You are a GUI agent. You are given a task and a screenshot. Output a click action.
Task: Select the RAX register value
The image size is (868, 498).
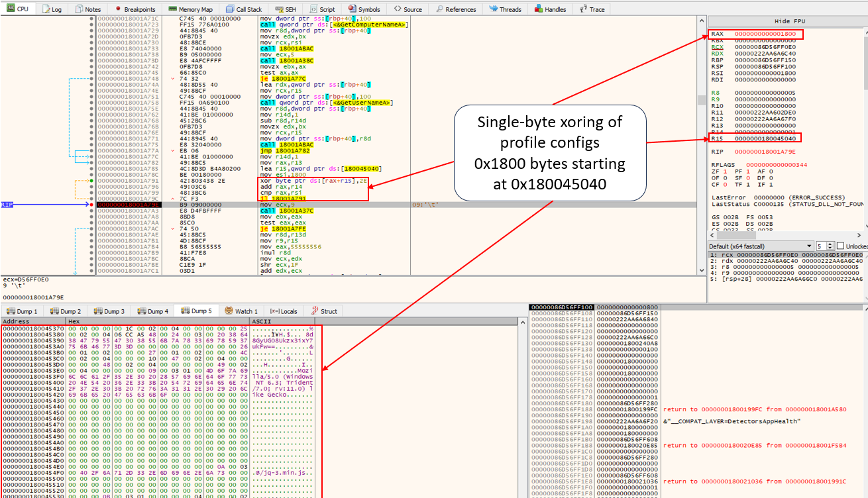765,34
